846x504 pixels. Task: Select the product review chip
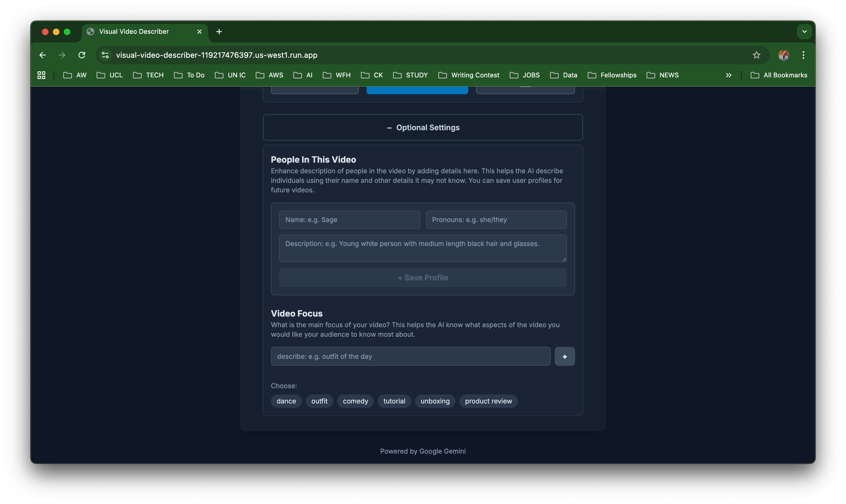click(x=488, y=401)
